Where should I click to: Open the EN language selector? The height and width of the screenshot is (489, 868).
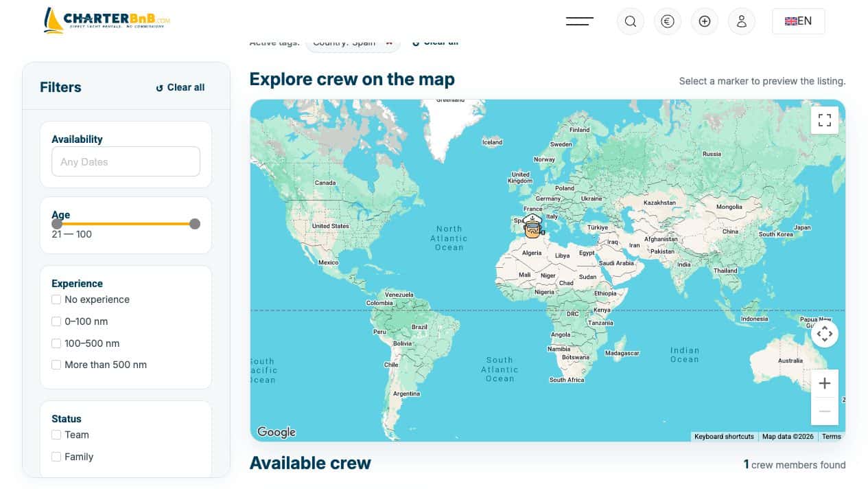(799, 21)
